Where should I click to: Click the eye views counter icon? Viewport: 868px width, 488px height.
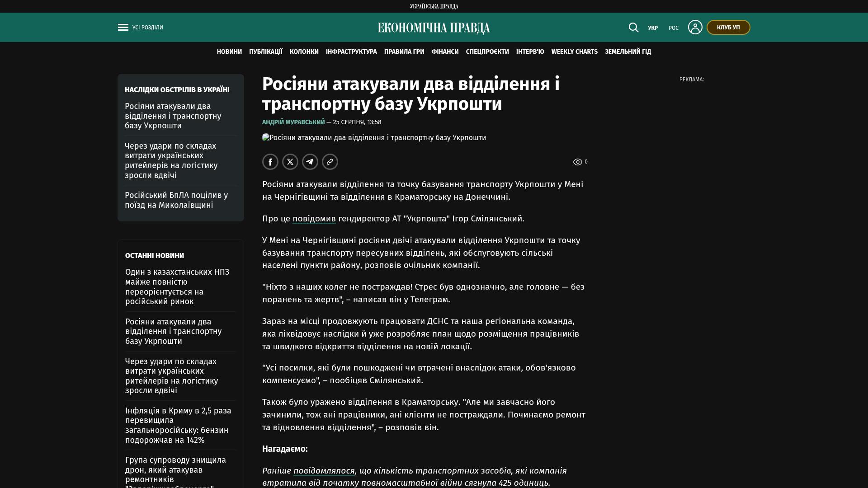(x=577, y=162)
